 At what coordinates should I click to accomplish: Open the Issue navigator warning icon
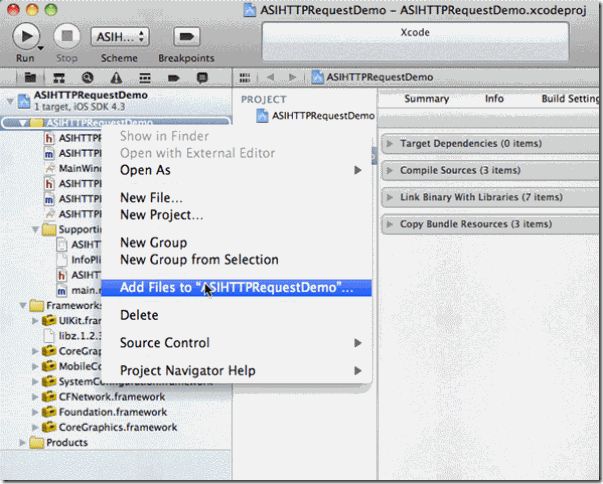point(116,77)
